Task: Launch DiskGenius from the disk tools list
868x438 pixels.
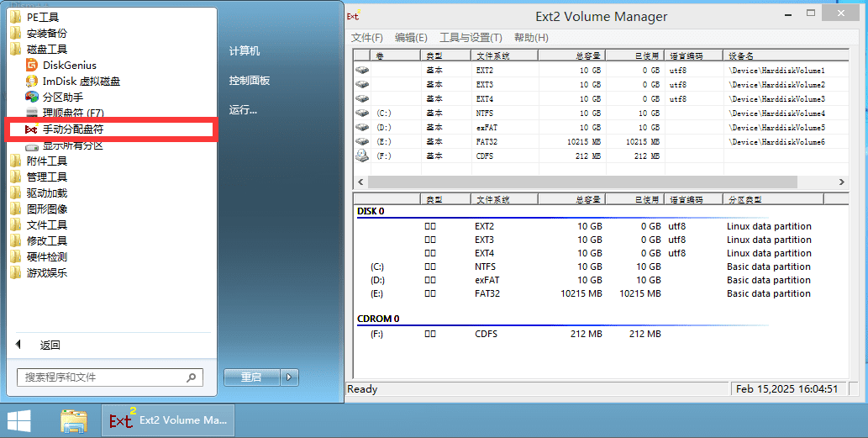Action: coord(60,66)
